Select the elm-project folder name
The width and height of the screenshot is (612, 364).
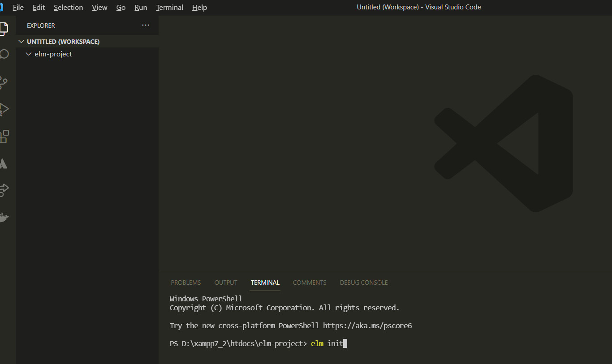53,54
